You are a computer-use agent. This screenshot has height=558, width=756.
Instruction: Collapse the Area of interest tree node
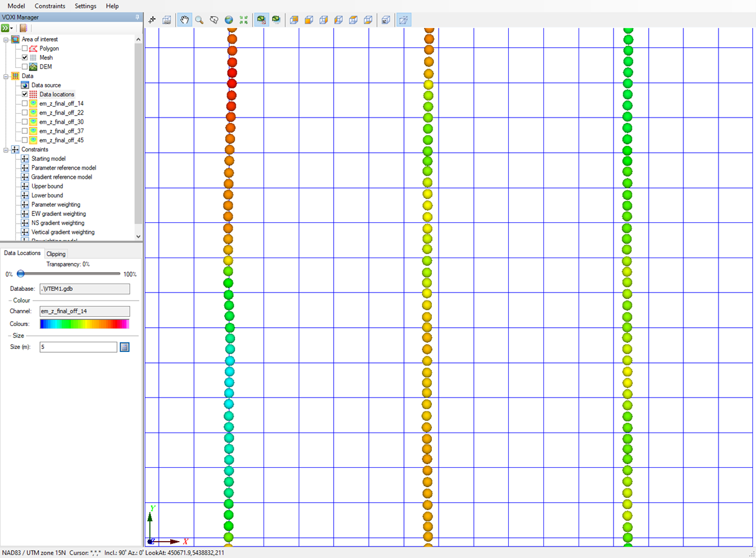click(6, 39)
